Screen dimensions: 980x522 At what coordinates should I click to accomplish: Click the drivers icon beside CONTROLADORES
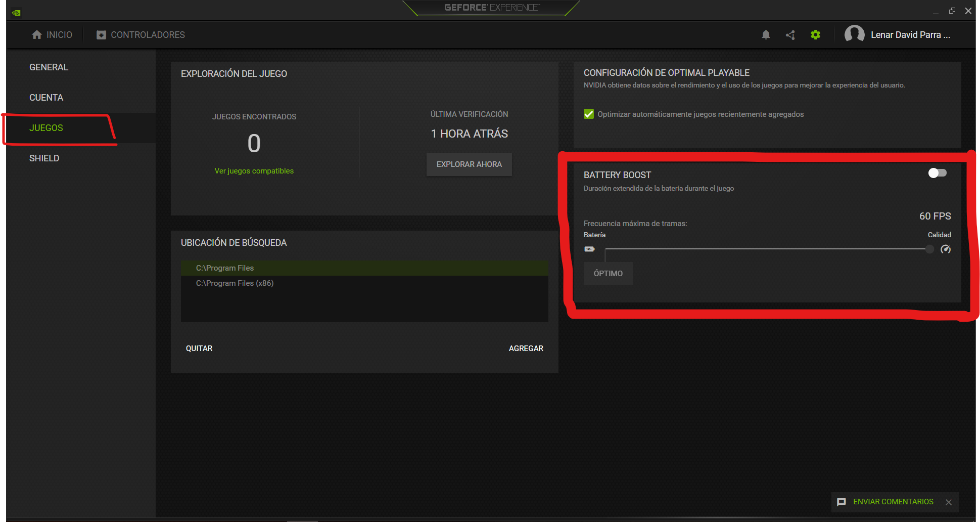[101, 35]
